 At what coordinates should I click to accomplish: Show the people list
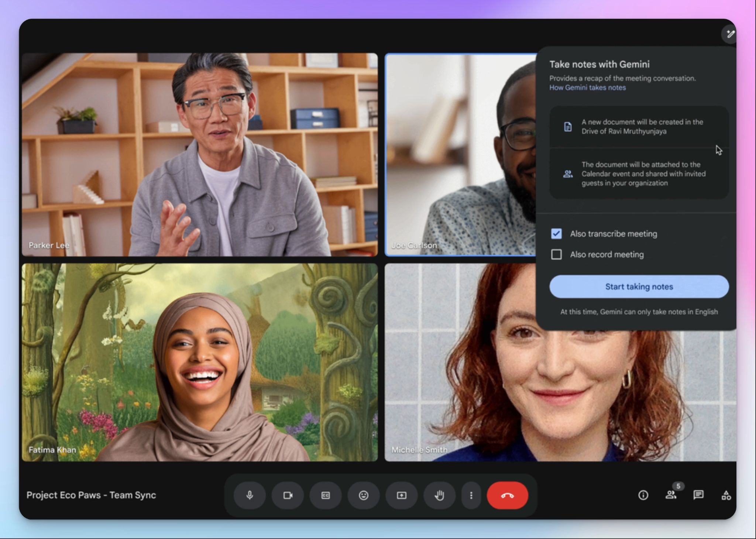[671, 495]
